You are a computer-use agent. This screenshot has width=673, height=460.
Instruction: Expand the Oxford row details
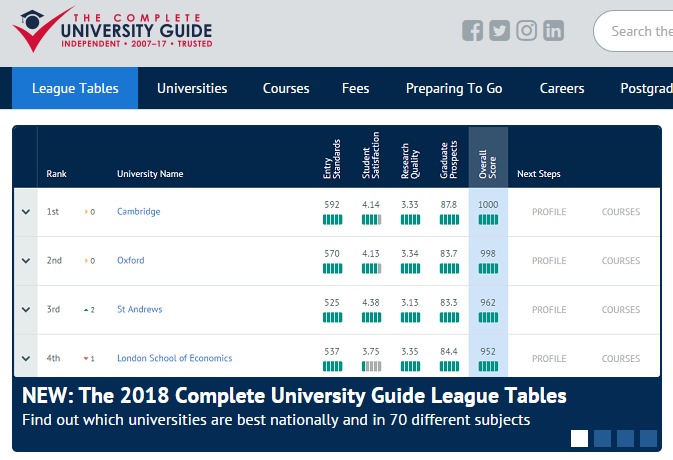pos(25,261)
